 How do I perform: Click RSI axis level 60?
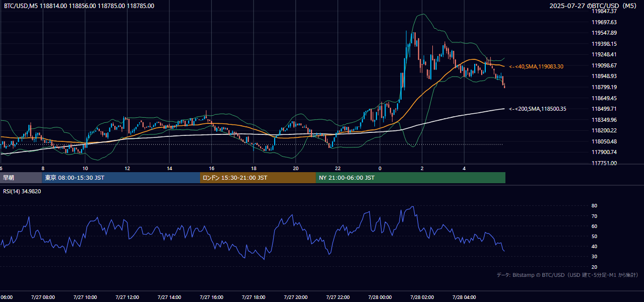[x=594, y=226]
